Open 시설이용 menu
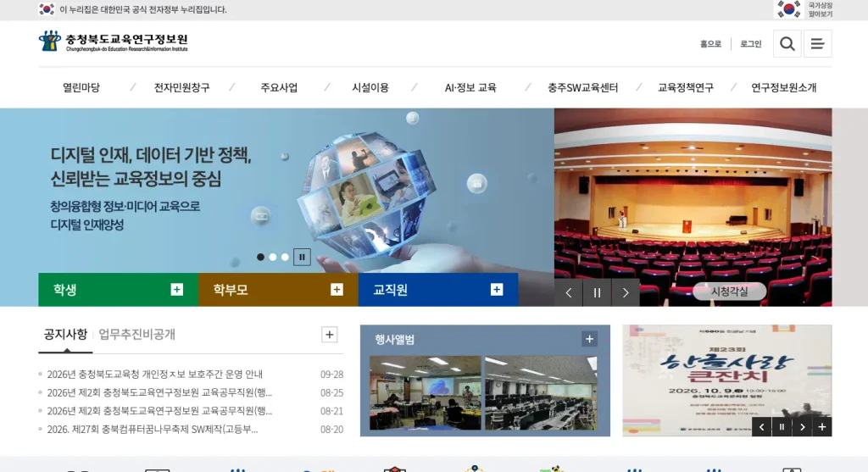This screenshot has width=868, height=472. [370, 87]
